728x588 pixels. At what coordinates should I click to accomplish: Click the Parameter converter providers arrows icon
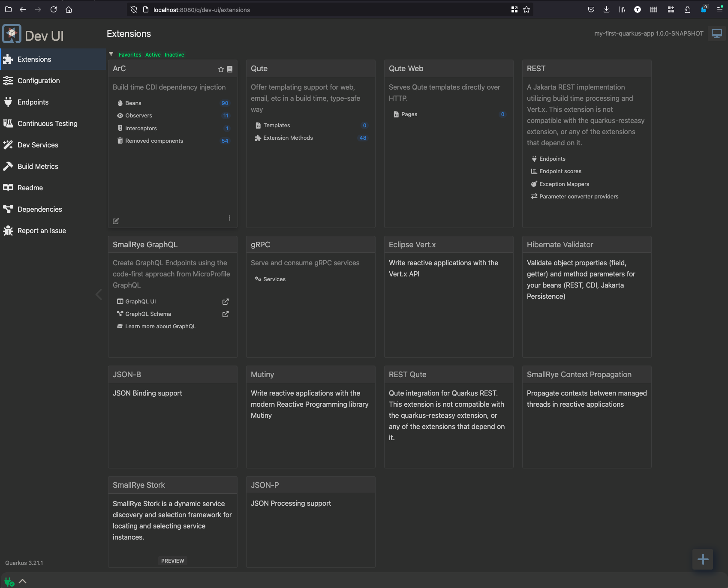point(534,196)
